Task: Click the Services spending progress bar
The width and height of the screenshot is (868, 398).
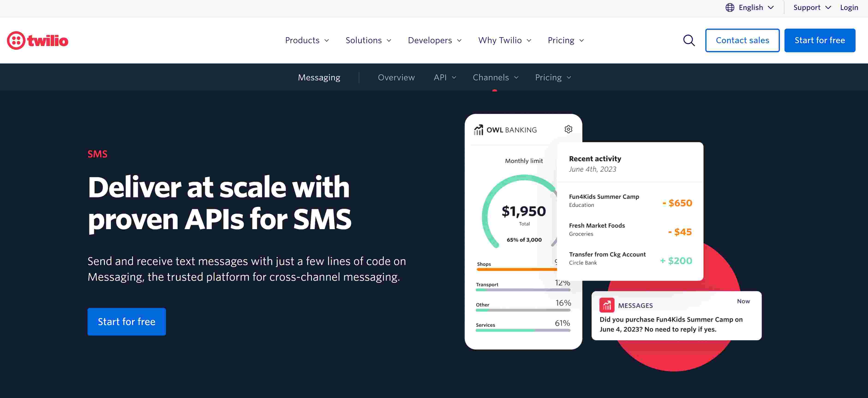Action: point(523,330)
